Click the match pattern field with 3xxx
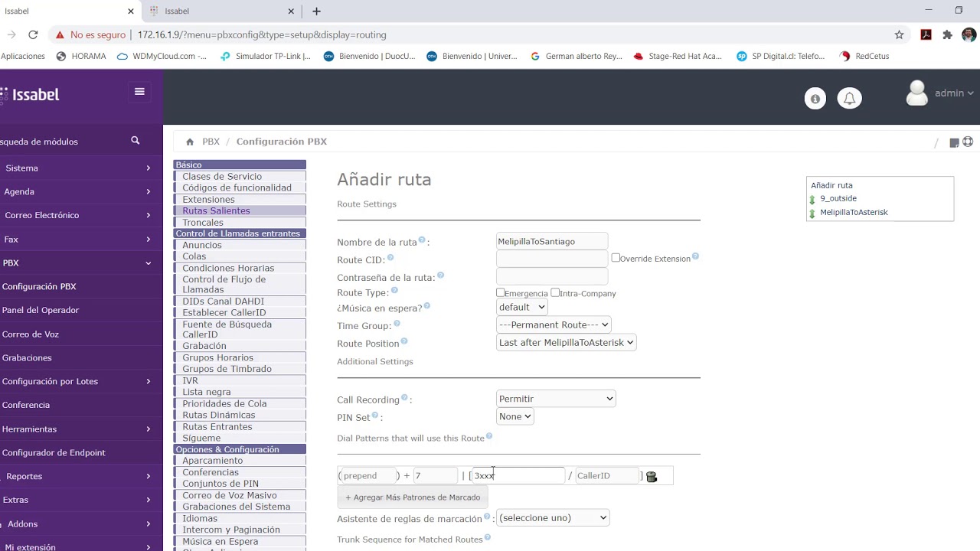The image size is (980, 551). tap(518, 476)
